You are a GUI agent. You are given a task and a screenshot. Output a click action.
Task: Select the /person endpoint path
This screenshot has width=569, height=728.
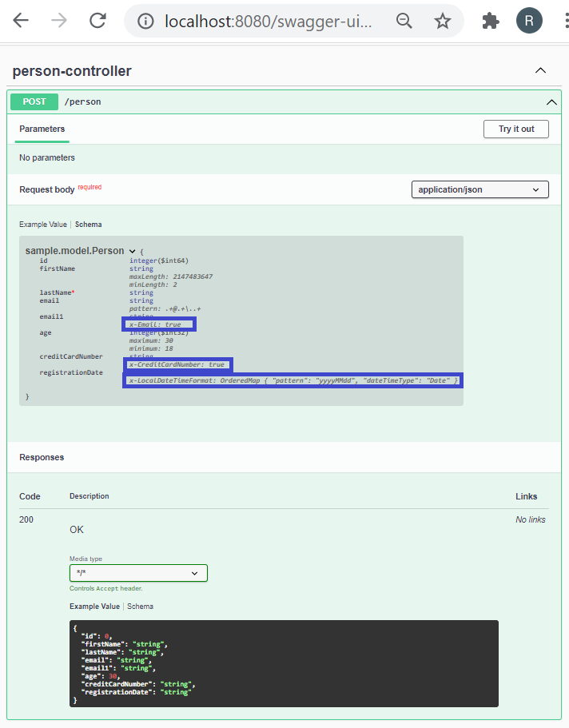82,101
